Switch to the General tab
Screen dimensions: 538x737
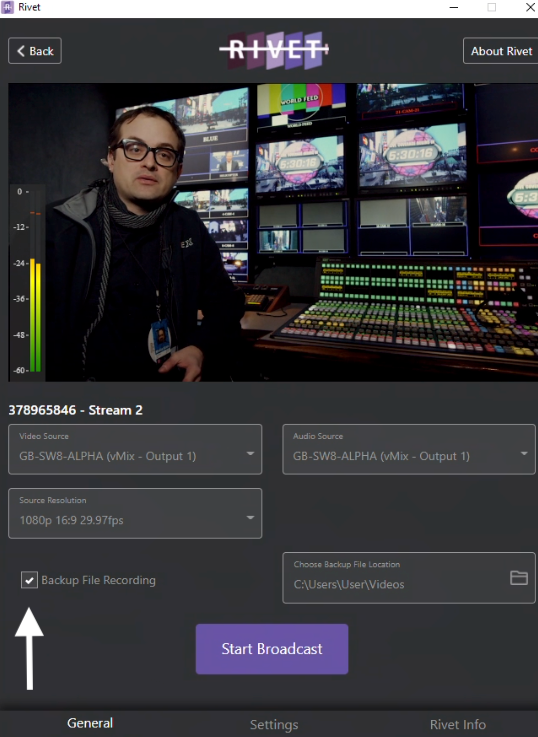[x=90, y=723]
